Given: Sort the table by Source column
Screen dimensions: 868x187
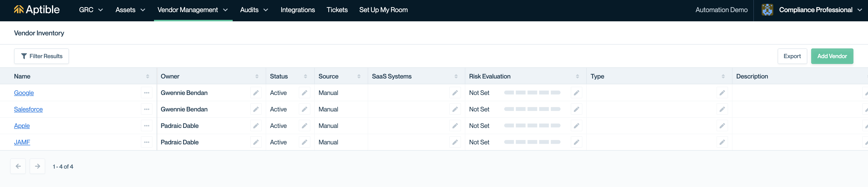Looking at the screenshot, I should pos(359,76).
